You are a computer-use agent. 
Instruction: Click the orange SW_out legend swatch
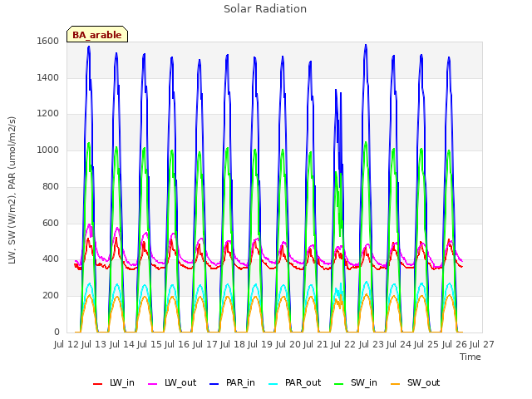(396, 384)
